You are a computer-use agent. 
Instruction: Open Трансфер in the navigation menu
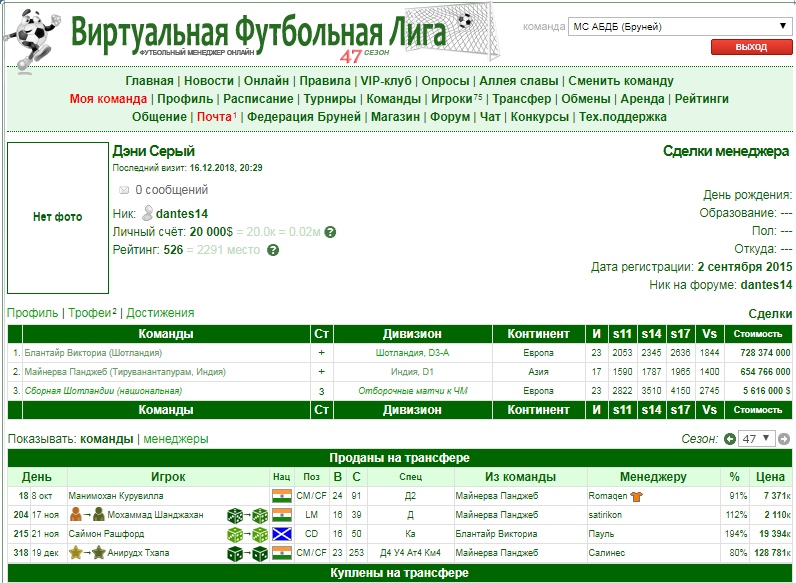coord(521,99)
